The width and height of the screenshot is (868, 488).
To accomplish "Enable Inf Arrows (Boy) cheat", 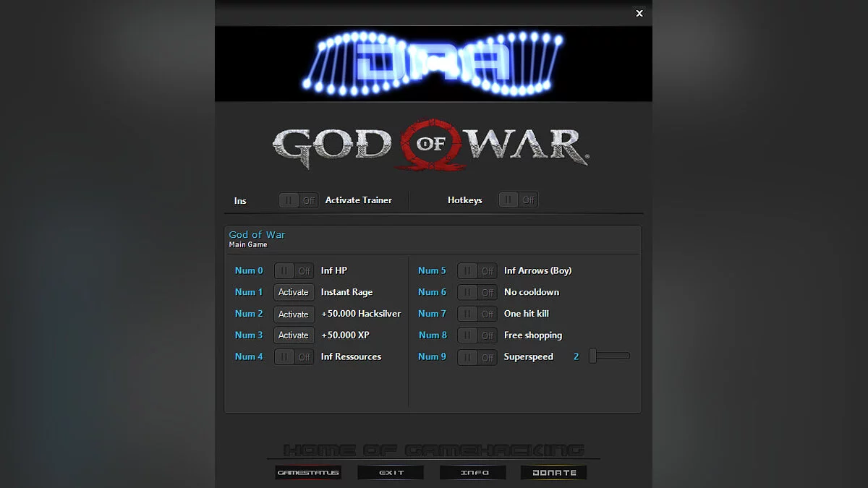I will pyautogui.click(x=477, y=270).
